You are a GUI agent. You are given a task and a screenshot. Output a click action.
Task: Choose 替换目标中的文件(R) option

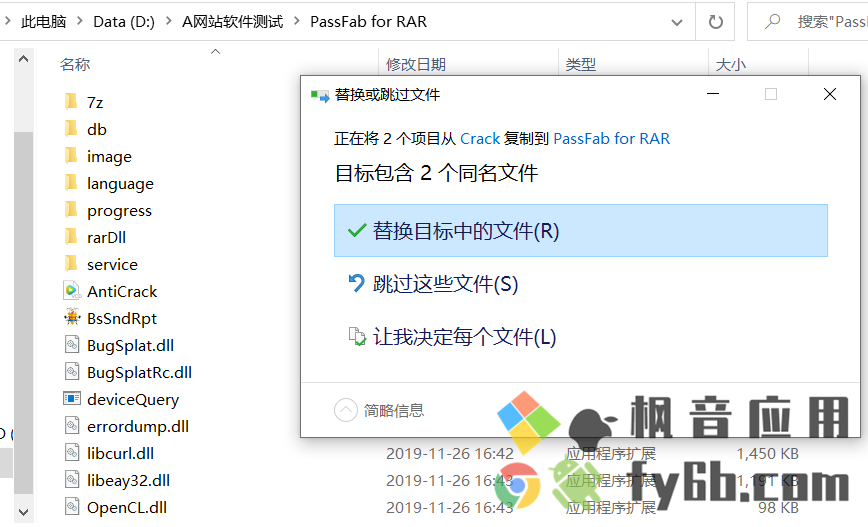click(x=581, y=231)
